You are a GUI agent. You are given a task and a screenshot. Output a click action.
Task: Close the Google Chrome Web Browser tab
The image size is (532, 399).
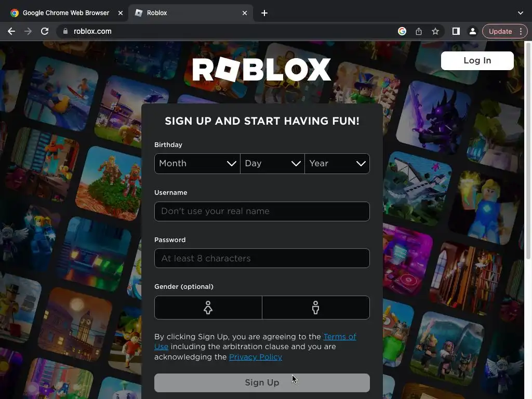[120, 13]
